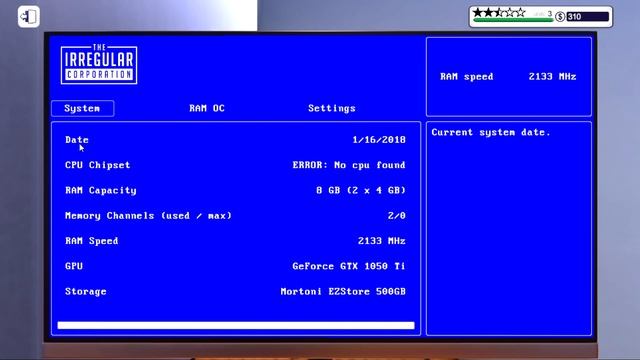Click the 2133 MHz value in RAM Speed row
The height and width of the screenshot is (360, 640).
pyautogui.click(x=382, y=241)
